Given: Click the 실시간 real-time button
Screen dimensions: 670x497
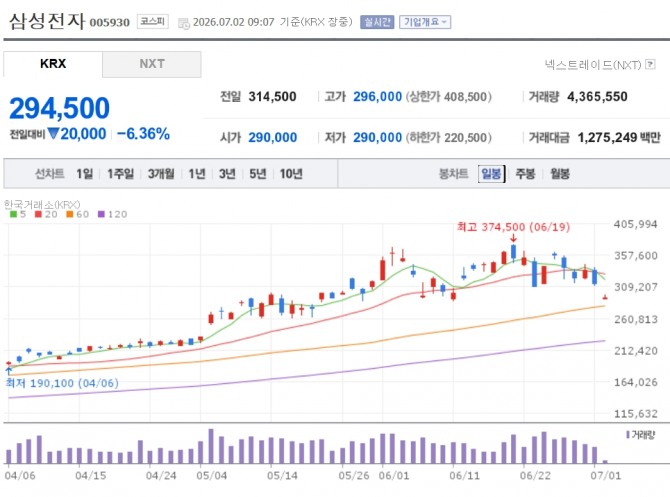Looking at the screenshot, I should (x=377, y=22).
